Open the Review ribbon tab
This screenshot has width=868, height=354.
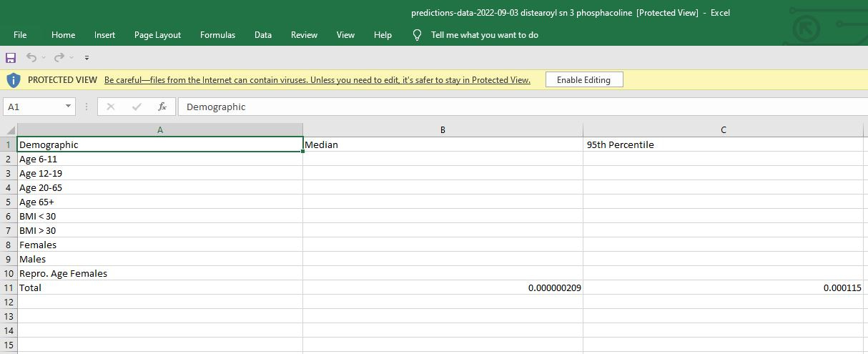click(x=304, y=34)
